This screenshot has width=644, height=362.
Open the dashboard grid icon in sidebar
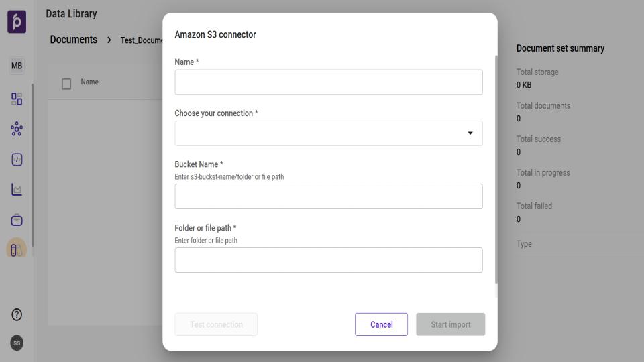[x=17, y=99]
